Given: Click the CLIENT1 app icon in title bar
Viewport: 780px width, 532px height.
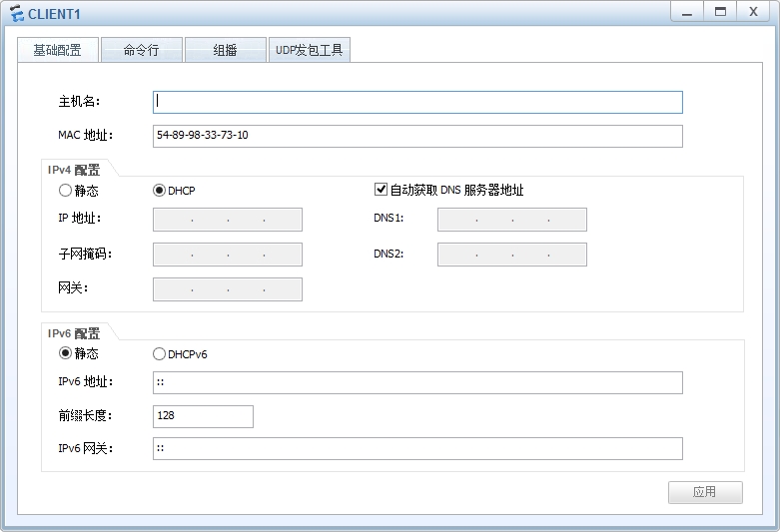Looking at the screenshot, I should (x=17, y=13).
